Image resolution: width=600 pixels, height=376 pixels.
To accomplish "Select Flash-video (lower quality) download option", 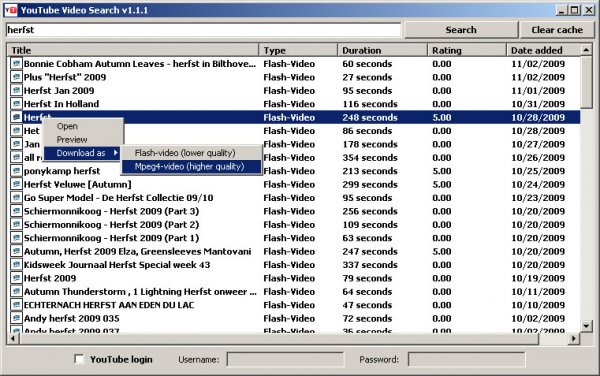I will point(191,153).
